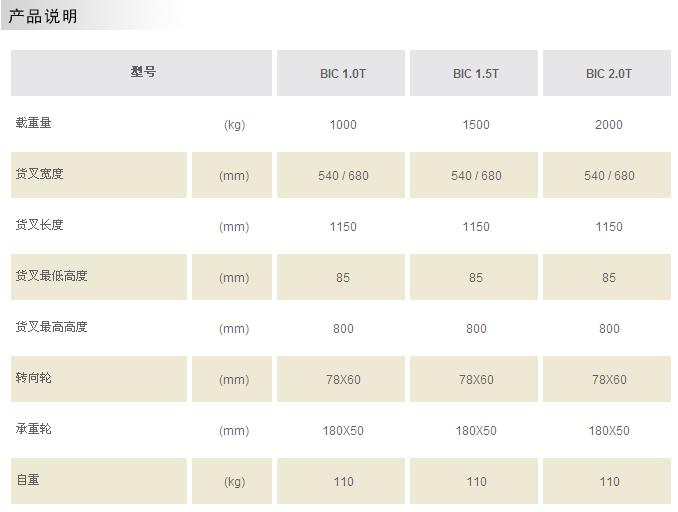
Task: Select the BIC 2.0T column header
Action: [x=609, y=74]
